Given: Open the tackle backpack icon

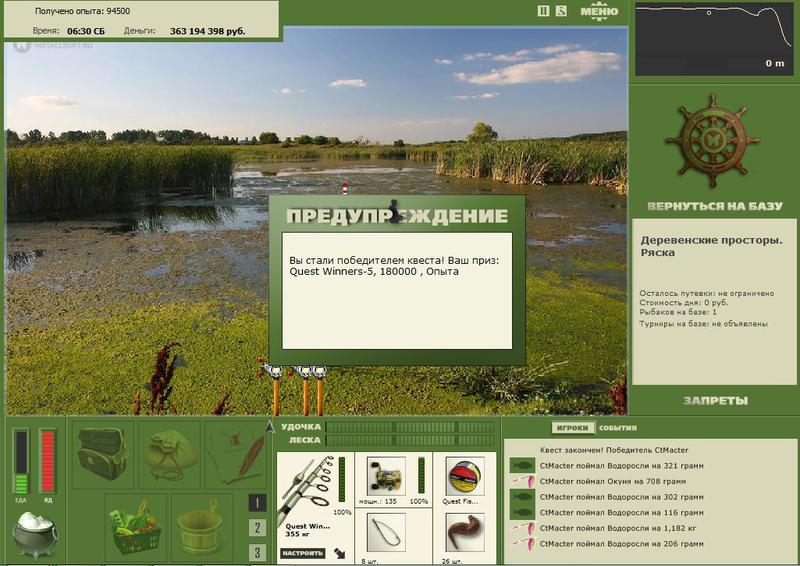Looking at the screenshot, I should (x=103, y=453).
